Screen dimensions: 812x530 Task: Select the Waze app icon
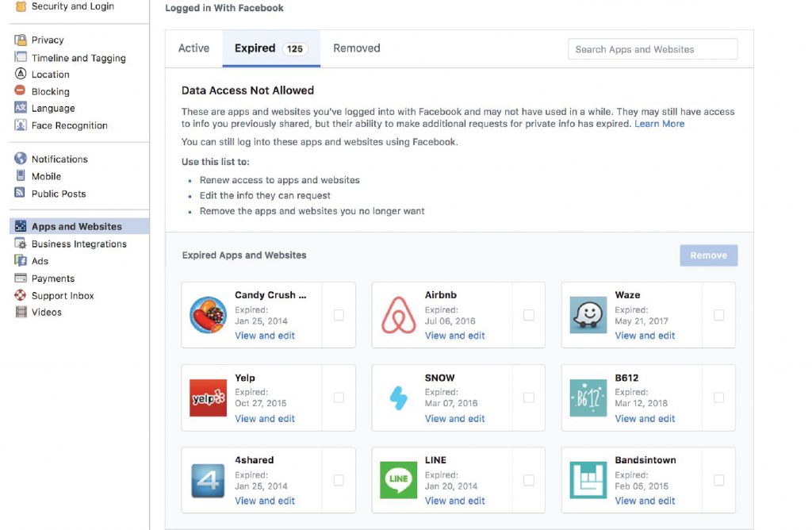pyautogui.click(x=588, y=314)
